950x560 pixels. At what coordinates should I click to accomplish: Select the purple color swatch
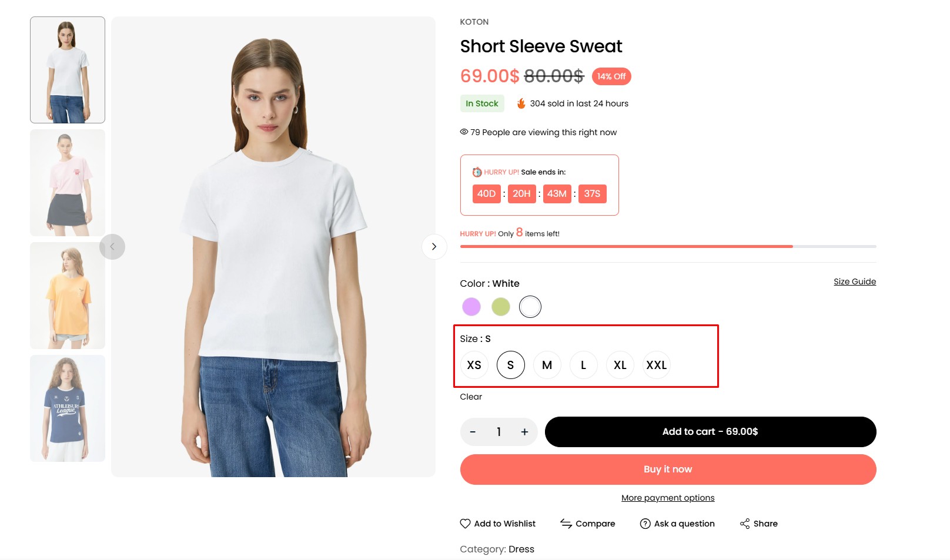(471, 307)
